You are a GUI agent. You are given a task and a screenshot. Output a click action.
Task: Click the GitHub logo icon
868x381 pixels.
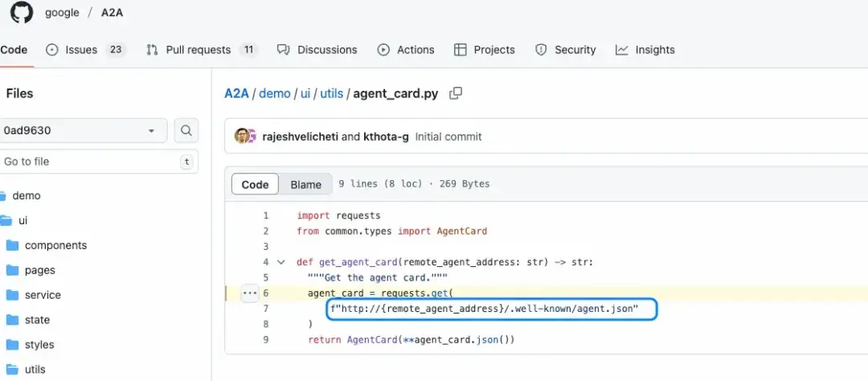click(22, 12)
